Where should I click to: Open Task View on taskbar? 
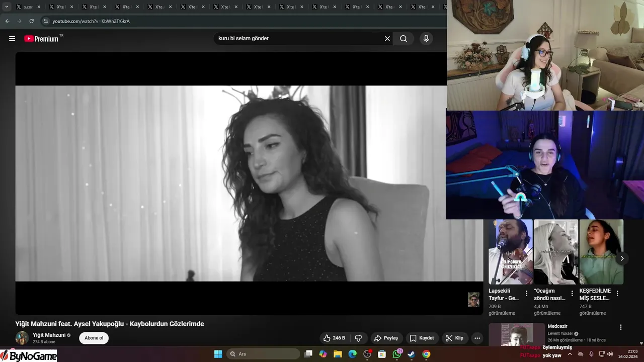point(308,354)
